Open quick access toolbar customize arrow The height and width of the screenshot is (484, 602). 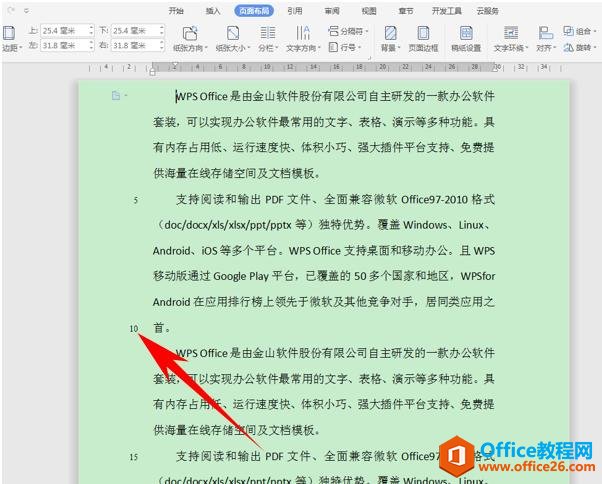coord(26,11)
